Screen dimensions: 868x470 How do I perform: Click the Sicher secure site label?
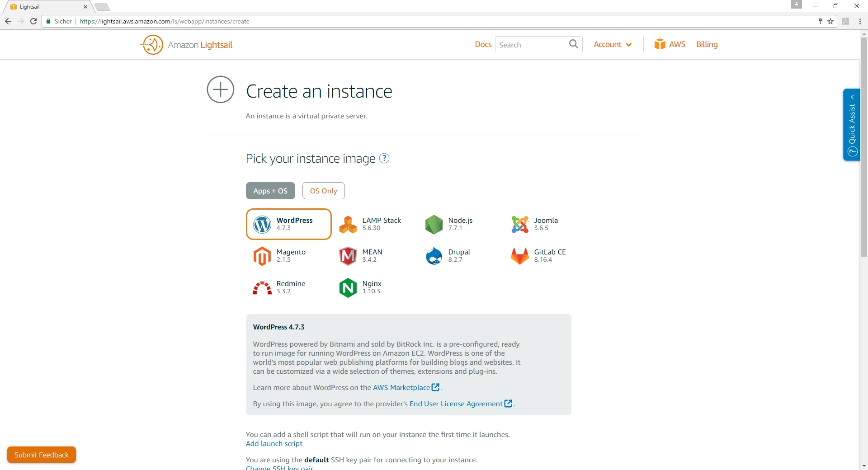[63, 21]
